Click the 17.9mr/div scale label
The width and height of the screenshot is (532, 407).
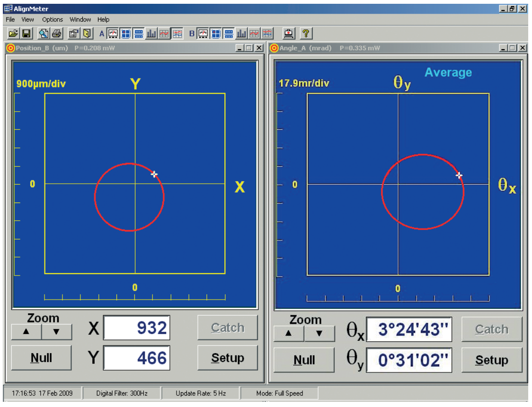pyautogui.click(x=304, y=83)
